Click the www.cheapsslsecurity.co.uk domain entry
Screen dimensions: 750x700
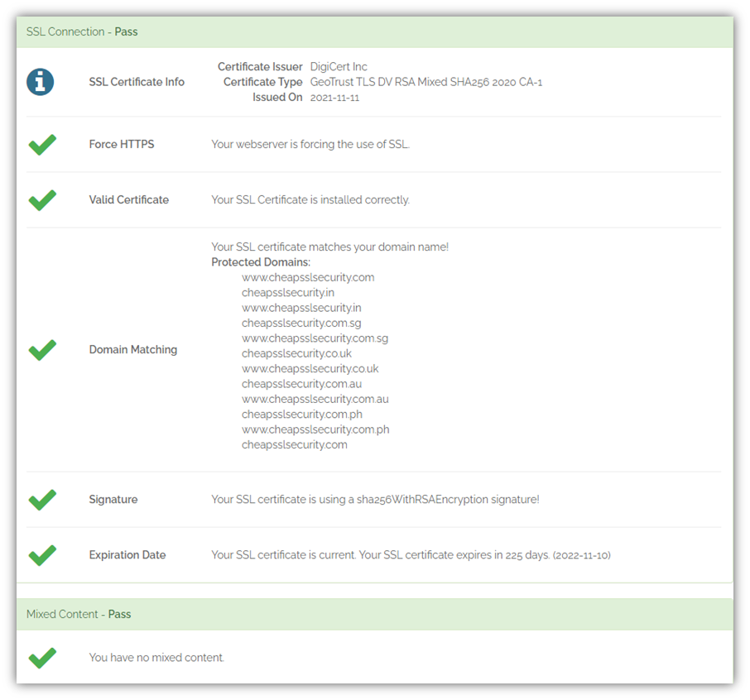pos(310,369)
